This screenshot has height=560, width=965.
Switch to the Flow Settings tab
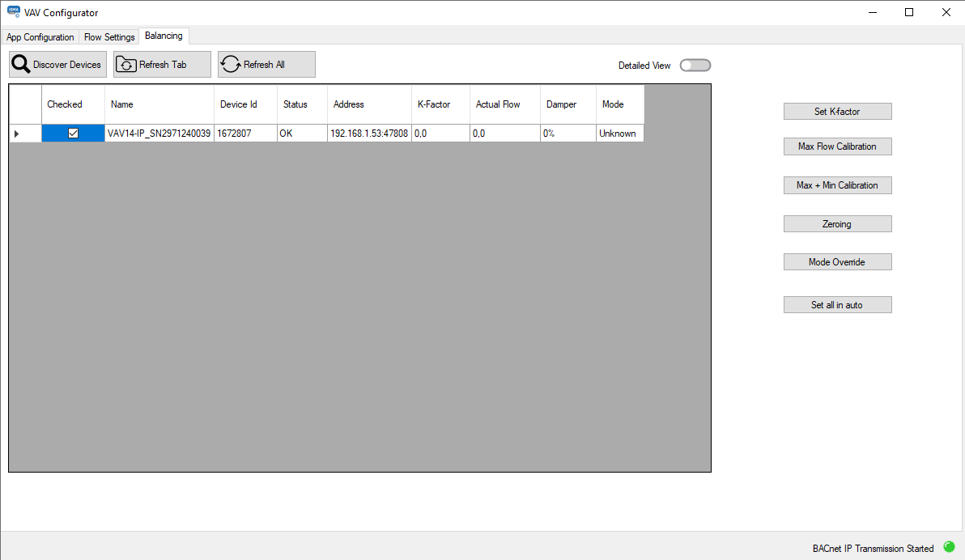(x=108, y=36)
